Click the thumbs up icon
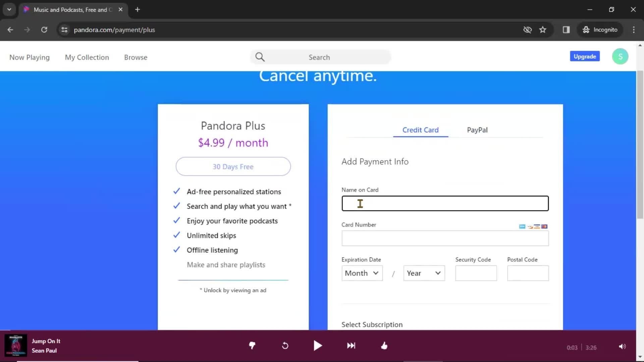Image resolution: width=644 pixels, height=362 pixels. [385, 346]
